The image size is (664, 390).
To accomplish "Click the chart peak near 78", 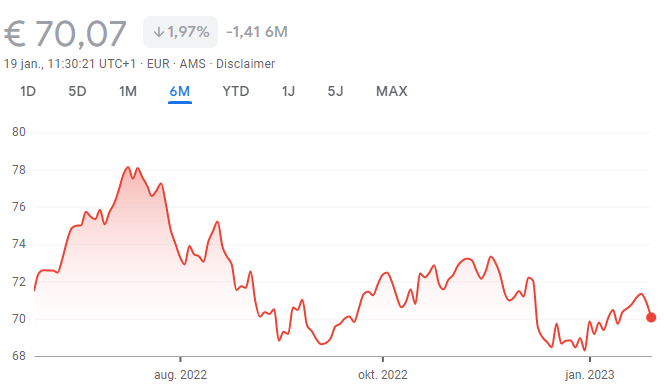I will pyautogui.click(x=128, y=167).
